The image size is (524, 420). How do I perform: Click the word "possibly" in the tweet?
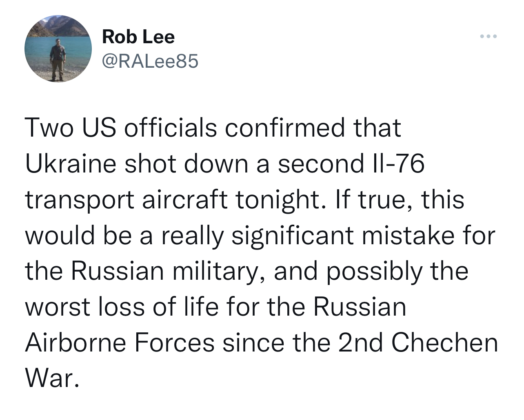tap(373, 271)
